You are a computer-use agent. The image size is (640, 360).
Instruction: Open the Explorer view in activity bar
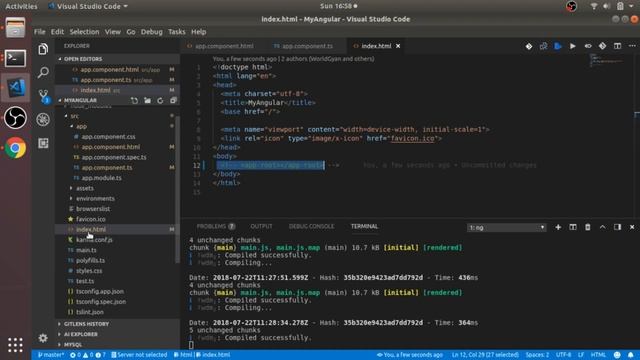coord(43,49)
